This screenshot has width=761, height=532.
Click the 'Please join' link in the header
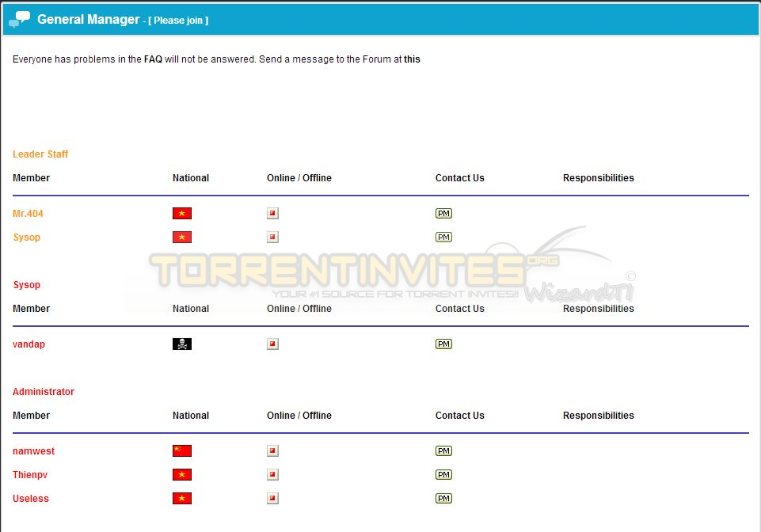[x=178, y=21]
